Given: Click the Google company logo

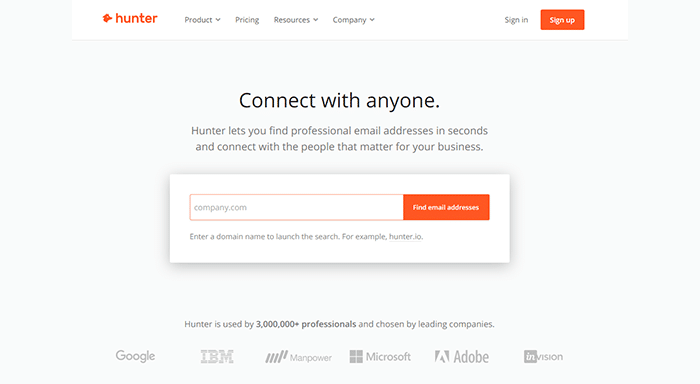Looking at the screenshot, I should (135, 356).
